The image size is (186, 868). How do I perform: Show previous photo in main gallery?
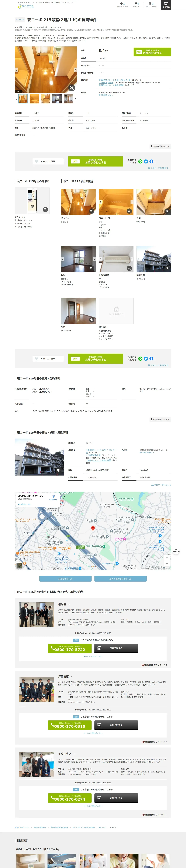coord(16,70)
